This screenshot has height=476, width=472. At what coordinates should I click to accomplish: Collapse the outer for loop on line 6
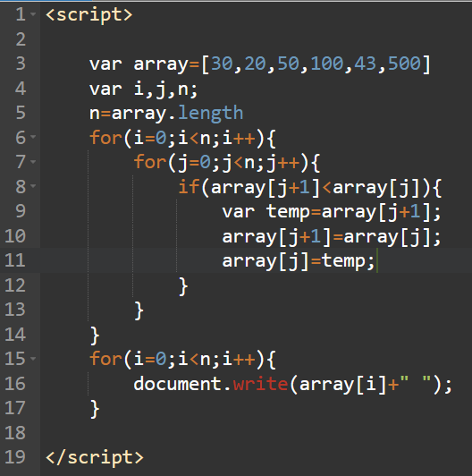(33, 137)
